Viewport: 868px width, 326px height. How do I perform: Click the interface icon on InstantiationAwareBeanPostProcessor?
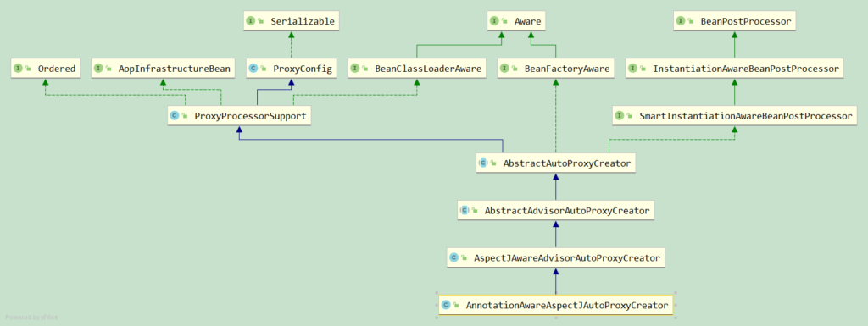[633, 69]
